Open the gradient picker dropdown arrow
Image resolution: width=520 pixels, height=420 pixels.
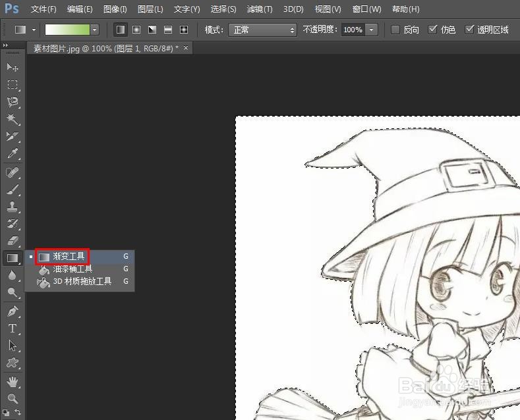tap(94, 30)
